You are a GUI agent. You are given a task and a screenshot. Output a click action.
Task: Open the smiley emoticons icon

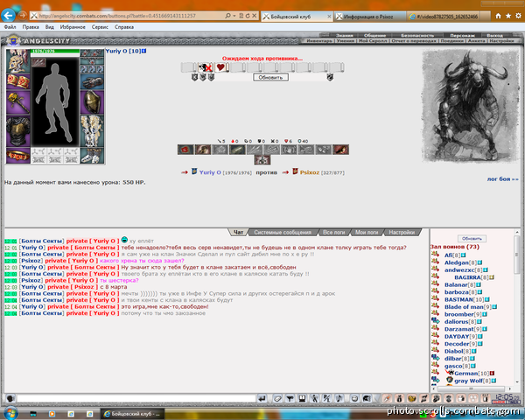click(x=354, y=398)
